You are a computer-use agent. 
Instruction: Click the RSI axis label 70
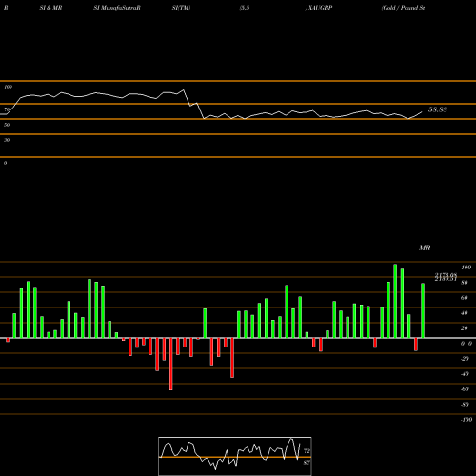pyautogui.click(x=7, y=109)
